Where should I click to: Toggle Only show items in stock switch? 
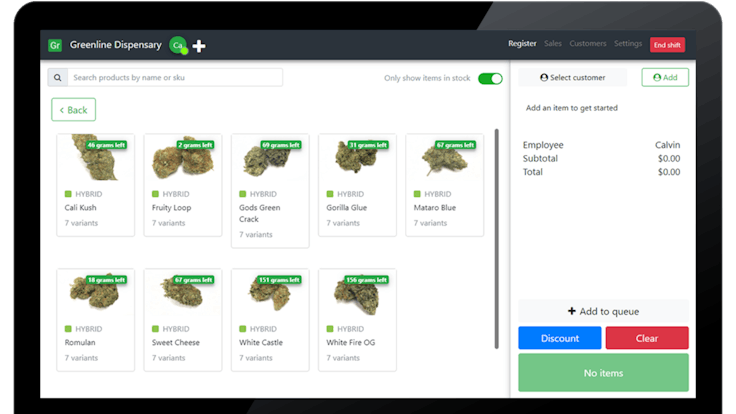click(x=490, y=78)
